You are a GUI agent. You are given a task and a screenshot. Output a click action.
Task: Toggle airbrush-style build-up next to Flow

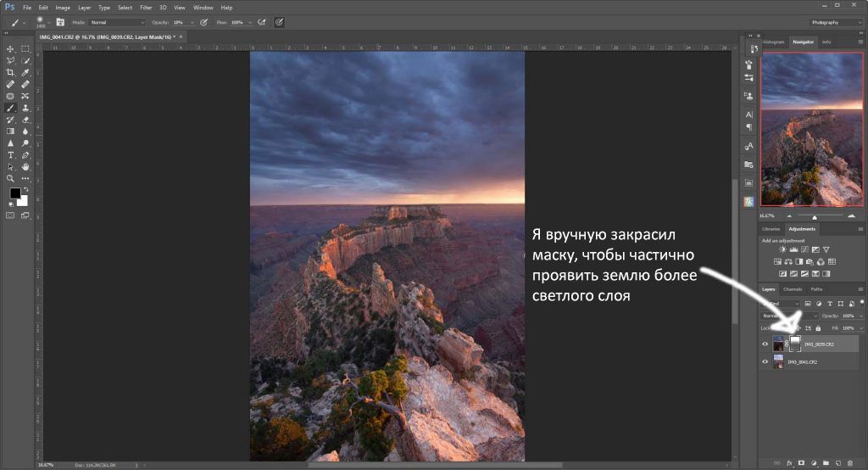[x=259, y=22]
